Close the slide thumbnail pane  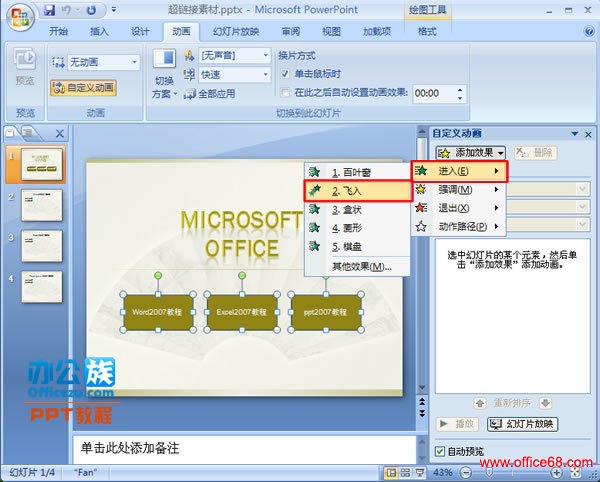[60, 134]
